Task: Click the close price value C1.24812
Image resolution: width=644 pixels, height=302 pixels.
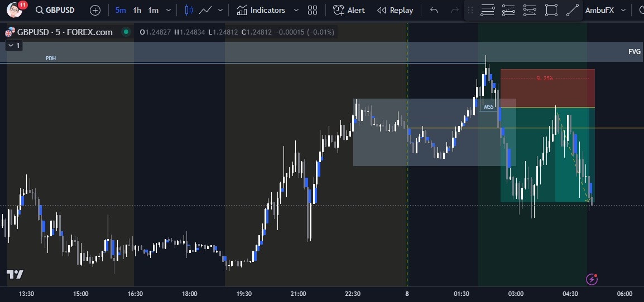Action: coord(256,32)
